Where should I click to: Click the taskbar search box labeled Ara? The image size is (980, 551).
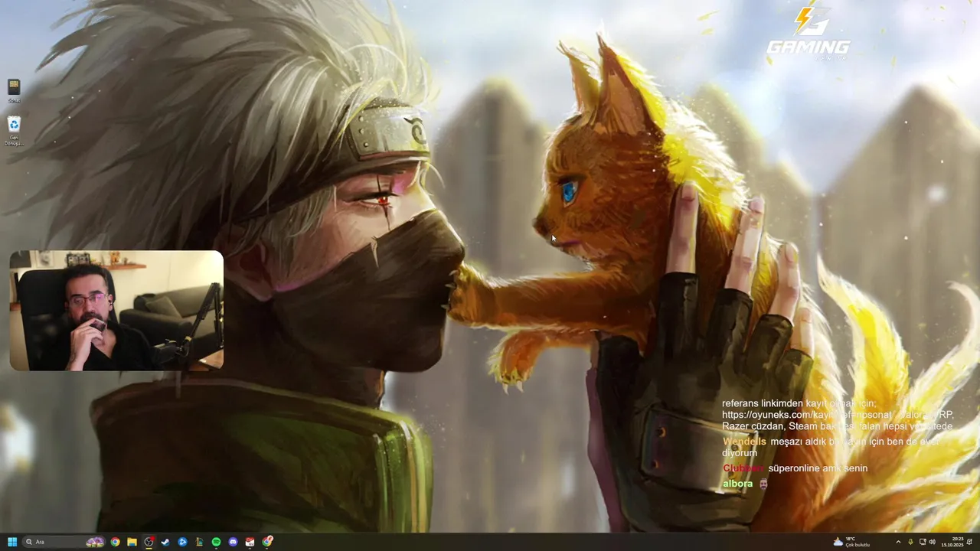64,542
